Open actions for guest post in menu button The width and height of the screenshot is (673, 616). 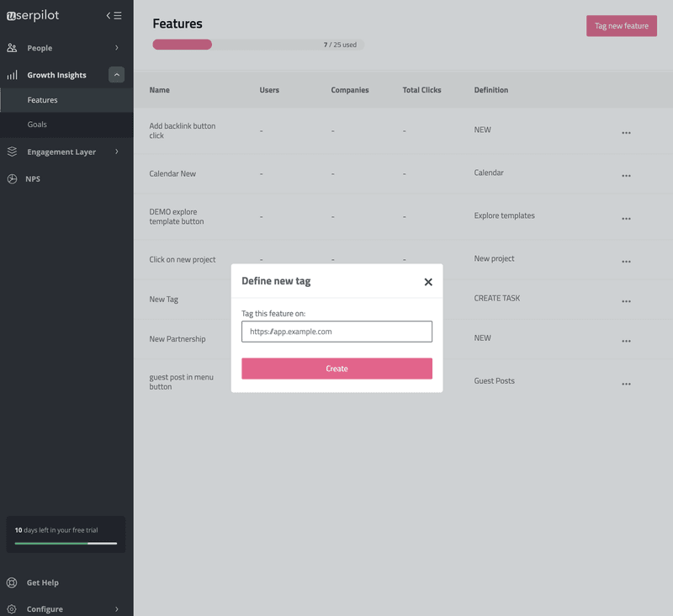click(626, 384)
